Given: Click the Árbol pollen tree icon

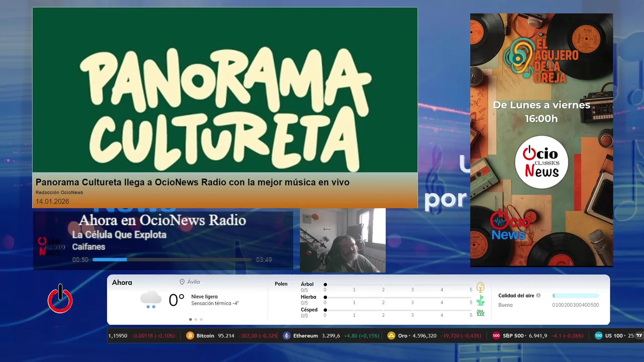Looking at the screenshot, I should 480,287.
